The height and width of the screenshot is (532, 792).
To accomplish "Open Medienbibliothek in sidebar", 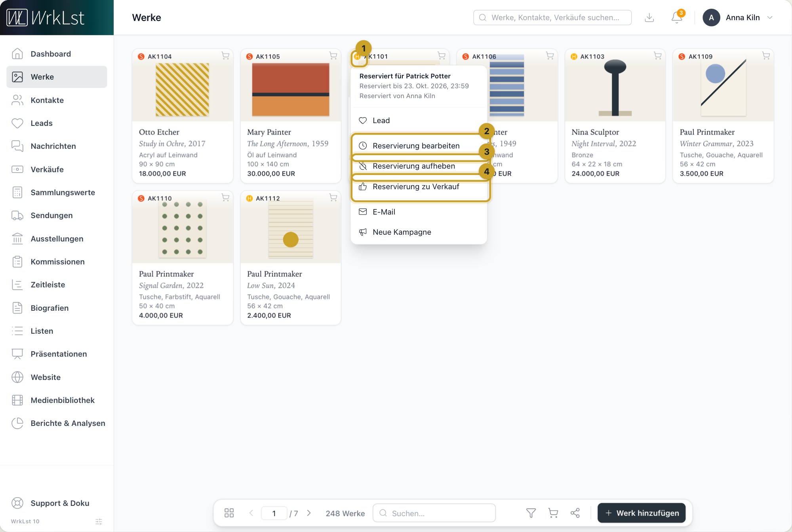I will click(x=57, y=400).
